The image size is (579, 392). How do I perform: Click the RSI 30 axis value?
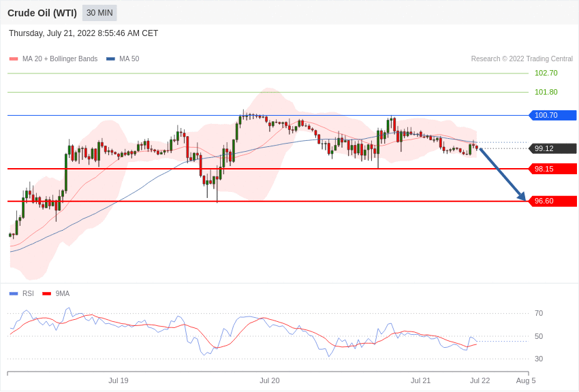tap(539, 359)
